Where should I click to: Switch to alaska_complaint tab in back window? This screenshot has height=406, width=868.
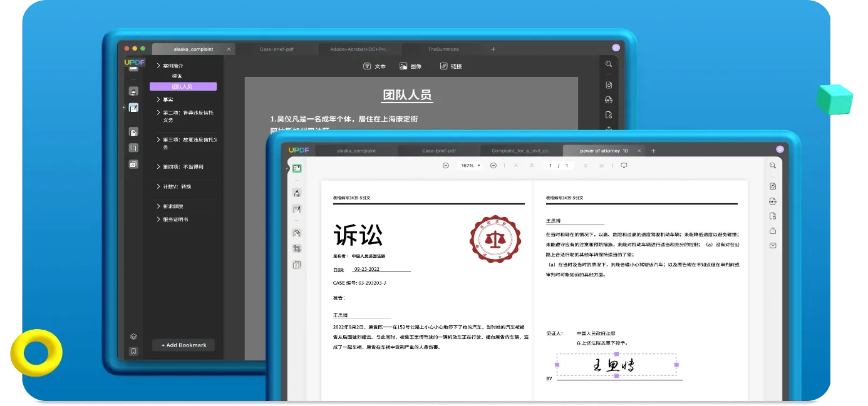193,49
